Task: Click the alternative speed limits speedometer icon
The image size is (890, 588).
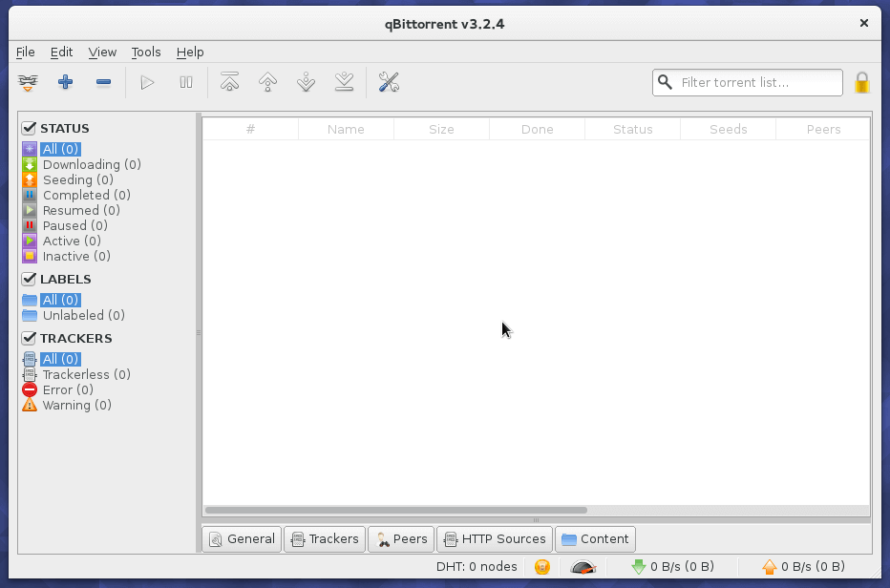Action: [583, 567]
